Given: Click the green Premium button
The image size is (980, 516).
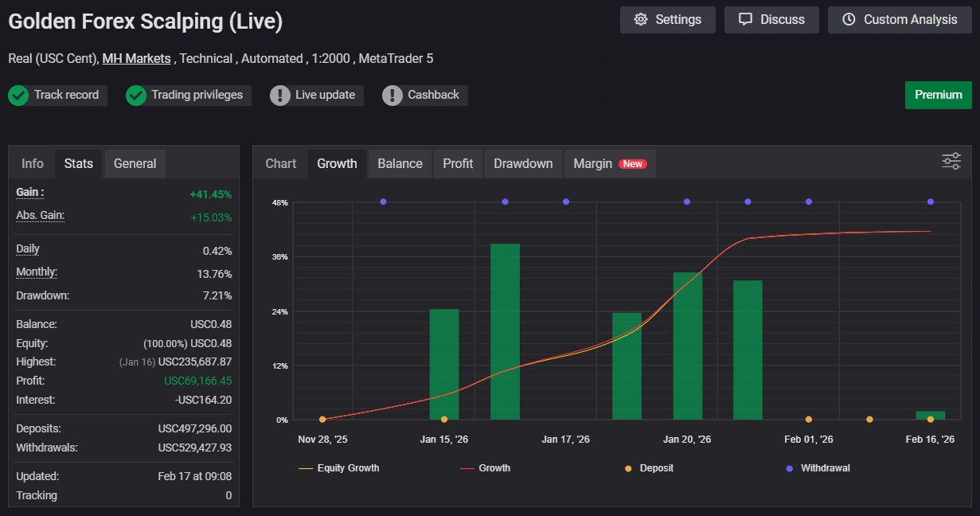Looking at the screenshot, I should pos(938,95).
